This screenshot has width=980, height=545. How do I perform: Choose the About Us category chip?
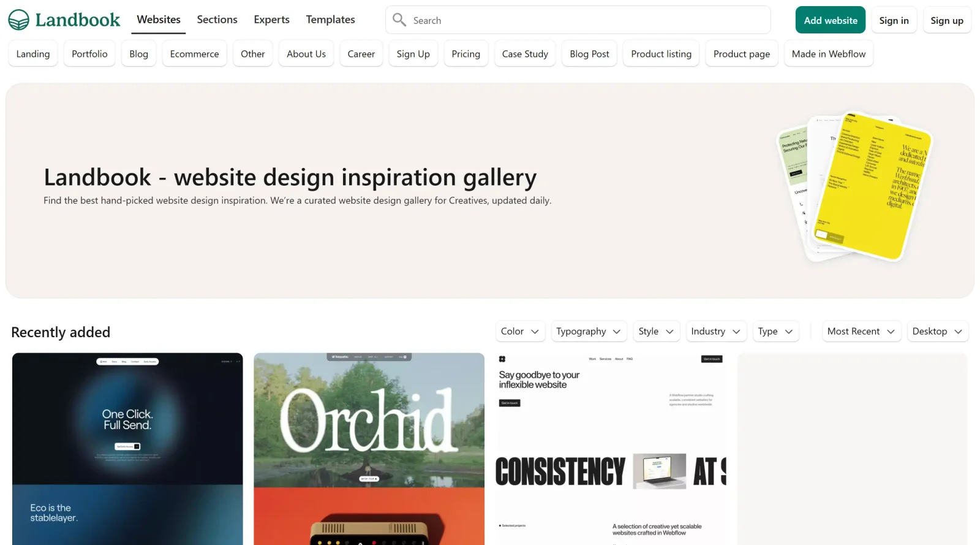[x=306, y=54]
